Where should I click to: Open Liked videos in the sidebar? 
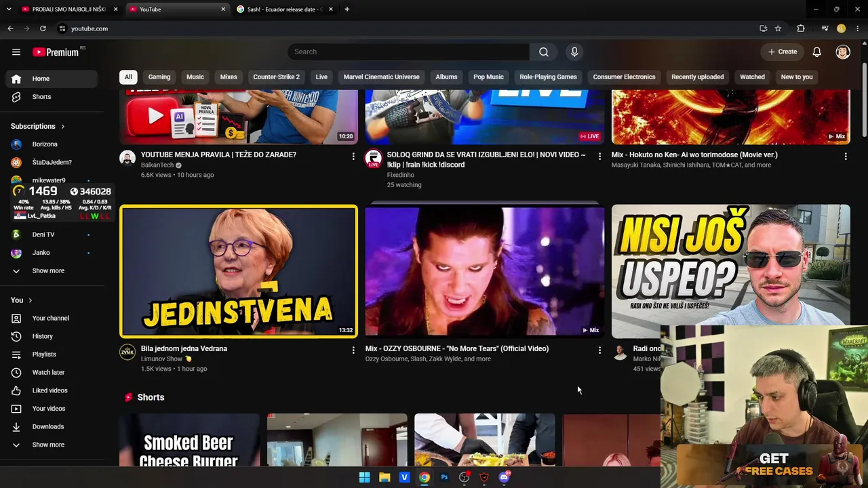(52, 390)
